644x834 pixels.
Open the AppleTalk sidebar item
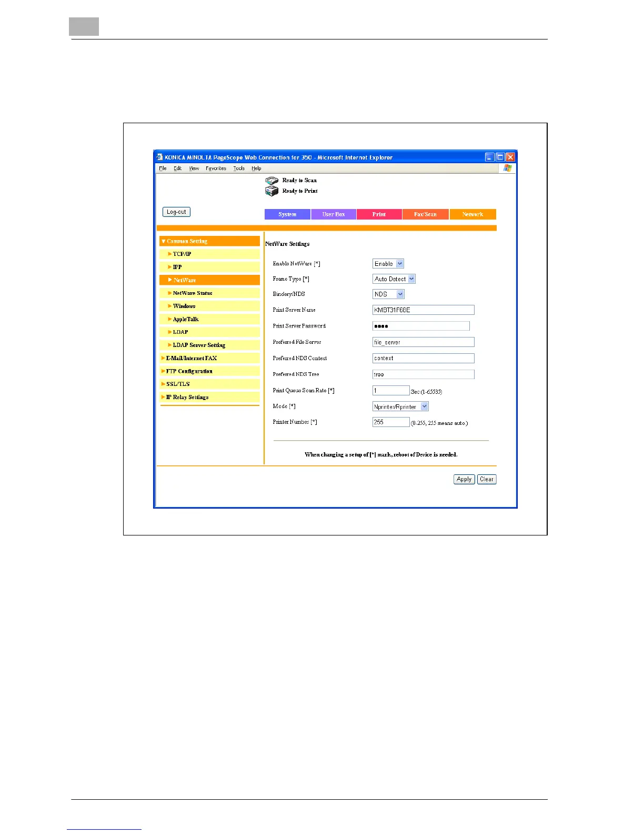209,319
